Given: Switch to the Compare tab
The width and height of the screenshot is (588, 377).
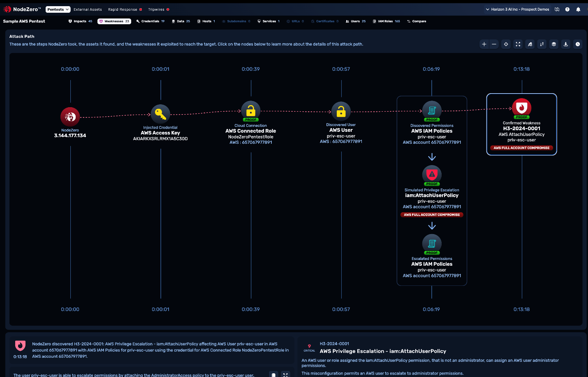Looking at the screenshot, I should point(417,21).
